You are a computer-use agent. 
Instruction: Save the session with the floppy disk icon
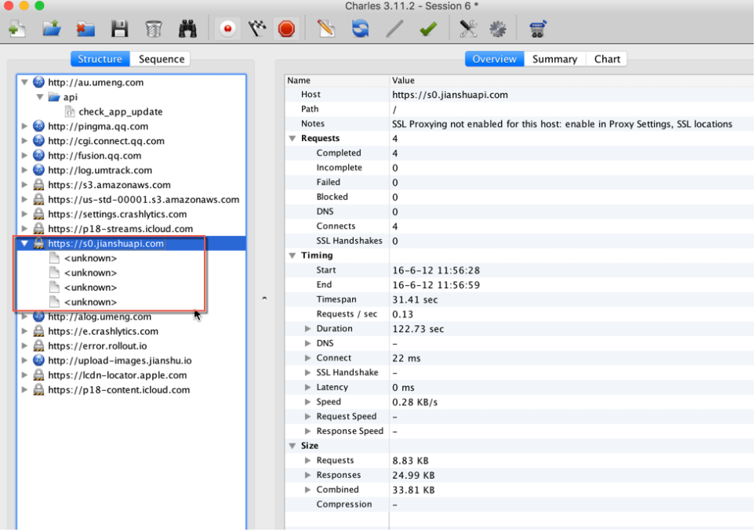tap(119, 29)
